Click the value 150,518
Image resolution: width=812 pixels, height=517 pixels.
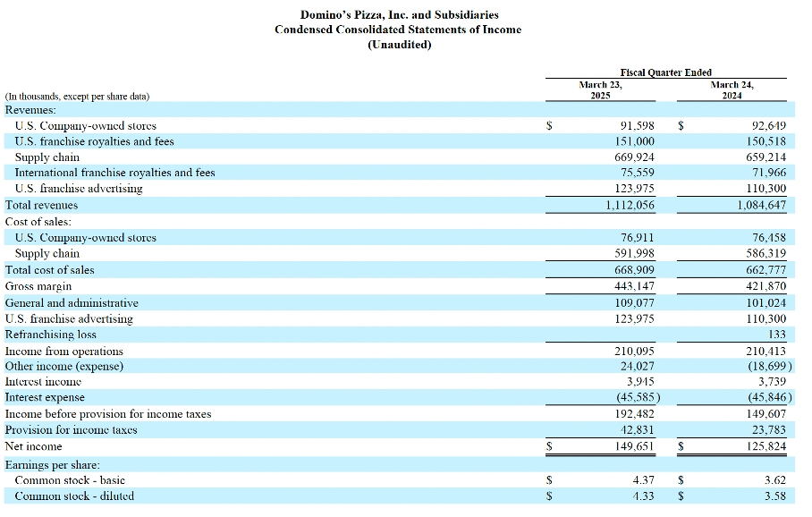coord(765,141)
